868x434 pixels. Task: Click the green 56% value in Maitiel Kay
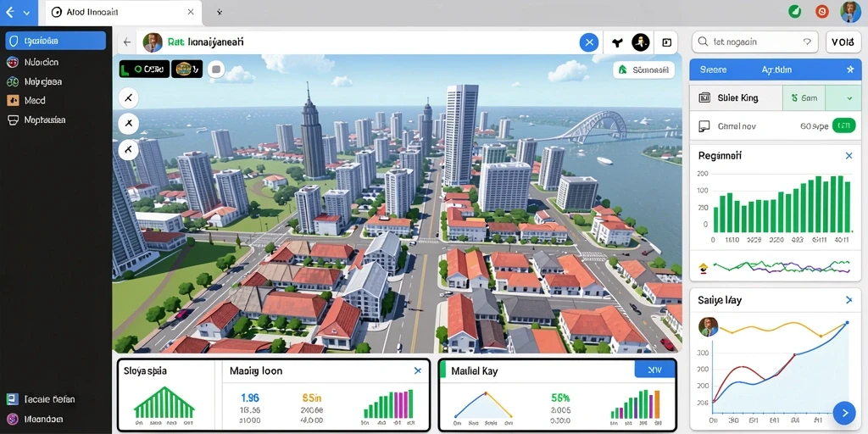561,398
